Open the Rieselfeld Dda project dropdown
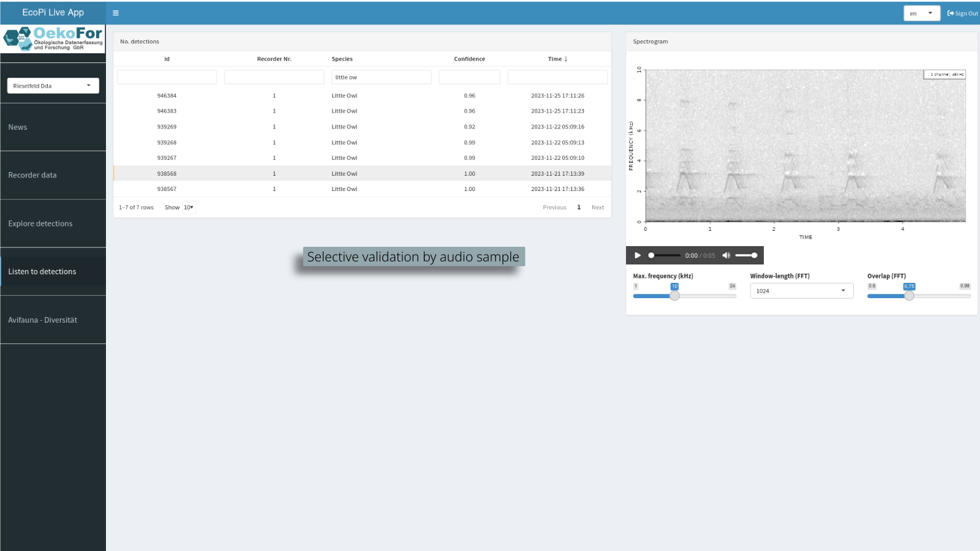Image resolution: width=980 pixels, height=551 pixels. (x=53, y=86)
